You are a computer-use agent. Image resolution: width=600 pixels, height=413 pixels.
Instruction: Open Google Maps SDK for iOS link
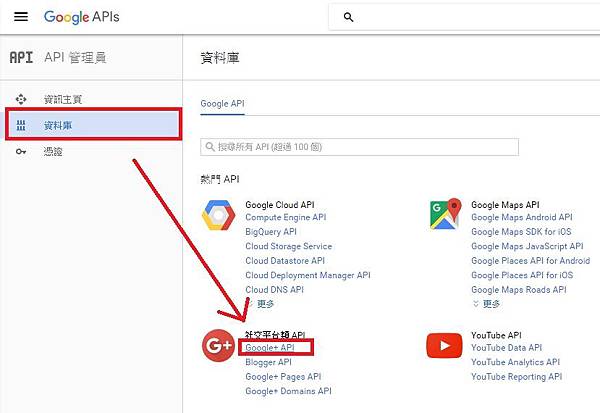point(521,232)
